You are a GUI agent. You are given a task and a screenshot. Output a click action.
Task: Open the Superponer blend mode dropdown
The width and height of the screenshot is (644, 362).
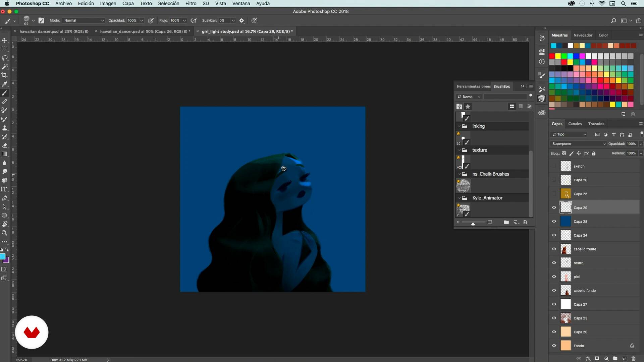[x=579, y=144]
